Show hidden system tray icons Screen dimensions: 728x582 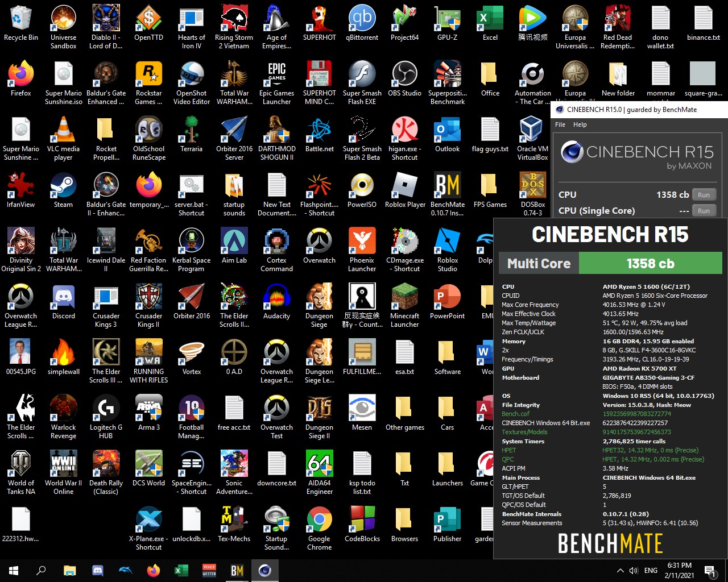[x=620, y=571]
